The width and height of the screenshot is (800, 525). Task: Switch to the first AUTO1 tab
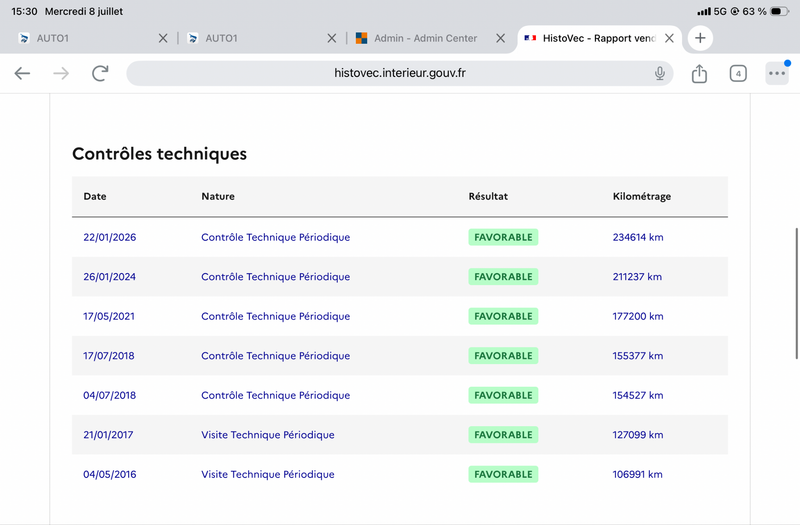pos(87,38)
